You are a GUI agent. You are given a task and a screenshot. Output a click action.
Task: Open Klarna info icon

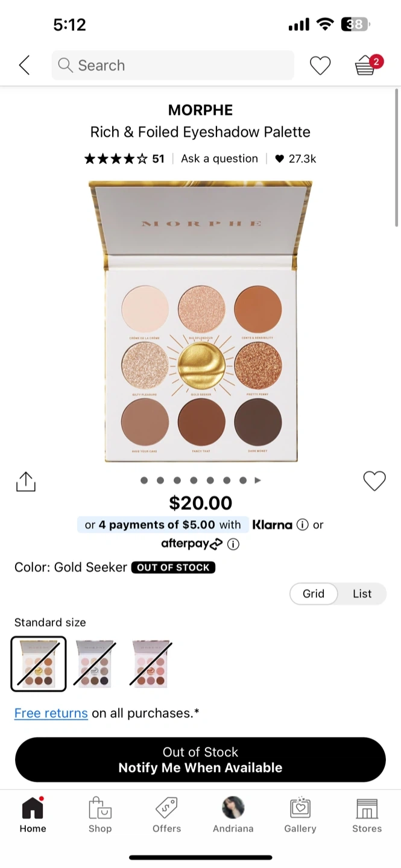click(303, 524)
